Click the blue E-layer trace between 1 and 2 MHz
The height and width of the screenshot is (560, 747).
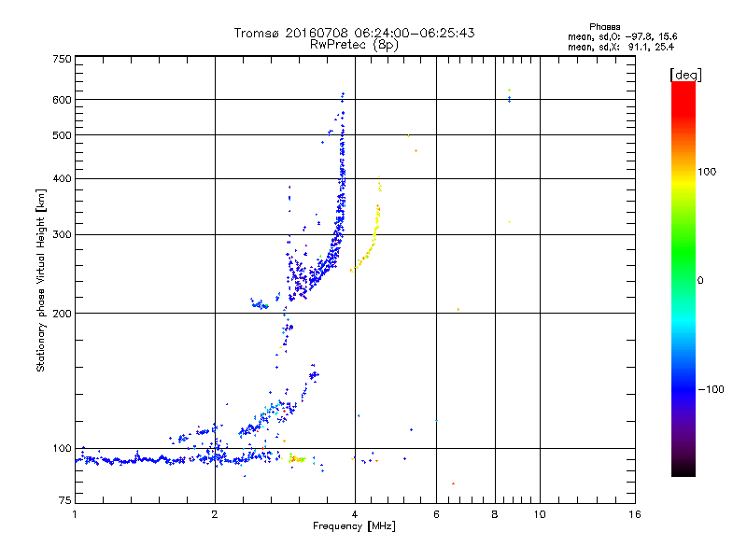click(x=143, y=460)
